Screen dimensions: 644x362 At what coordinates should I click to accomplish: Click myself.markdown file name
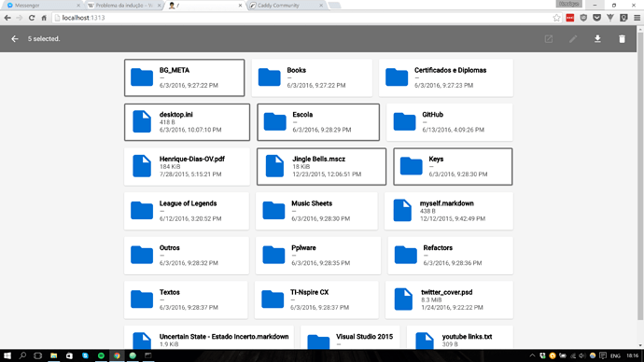446,203
